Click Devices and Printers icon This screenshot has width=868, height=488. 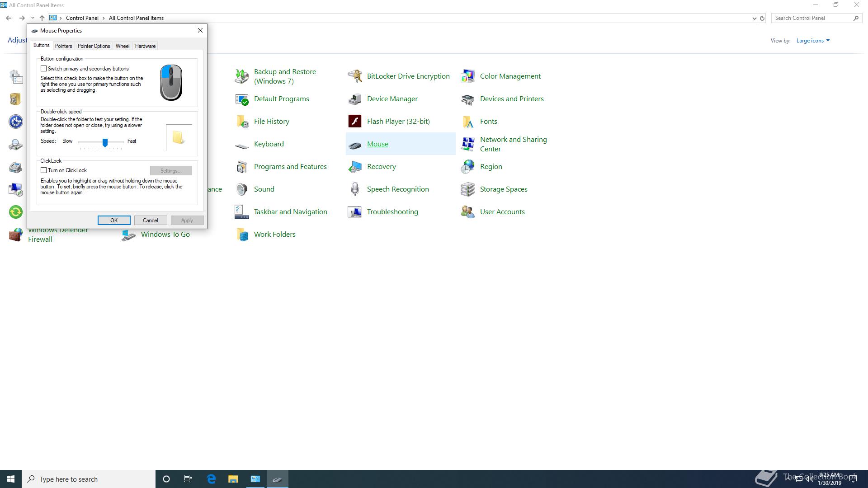(x=468, y=99)
